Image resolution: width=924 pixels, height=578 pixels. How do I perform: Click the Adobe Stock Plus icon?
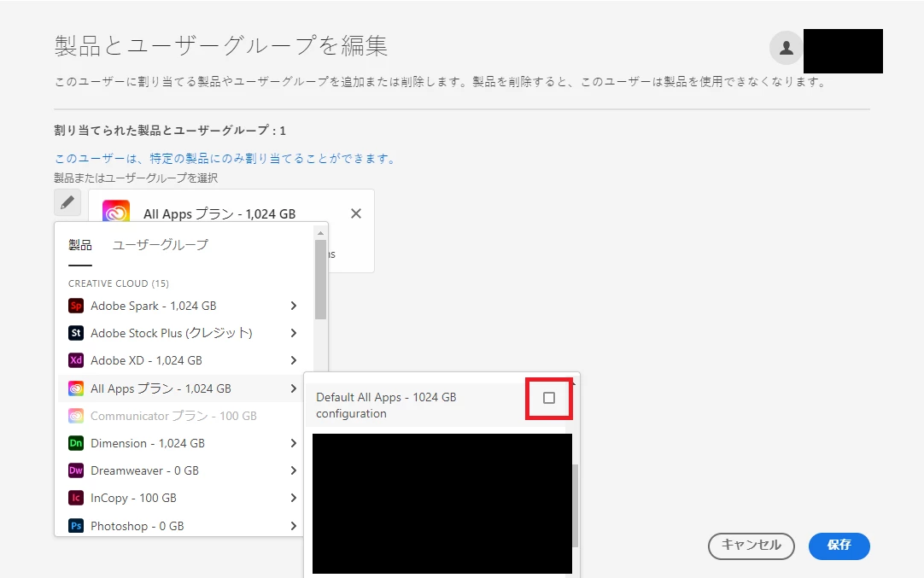tap(76, 333)
